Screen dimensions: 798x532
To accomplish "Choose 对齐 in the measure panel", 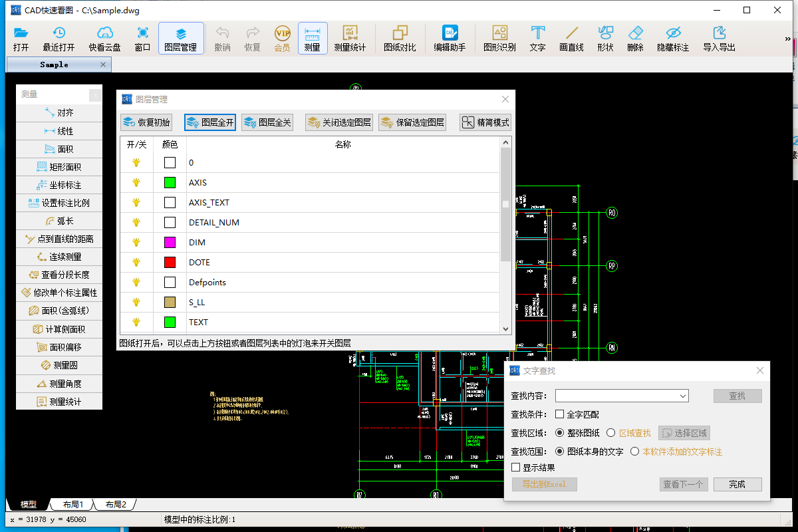I will (59, 113).
